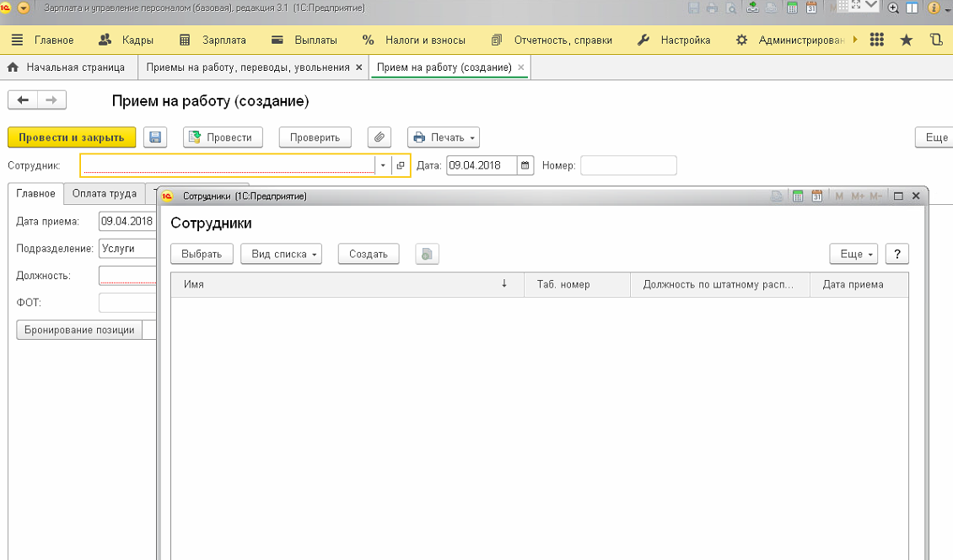
Task: Open the calculator icon in top toolbar
Action: tap(792, 8)
